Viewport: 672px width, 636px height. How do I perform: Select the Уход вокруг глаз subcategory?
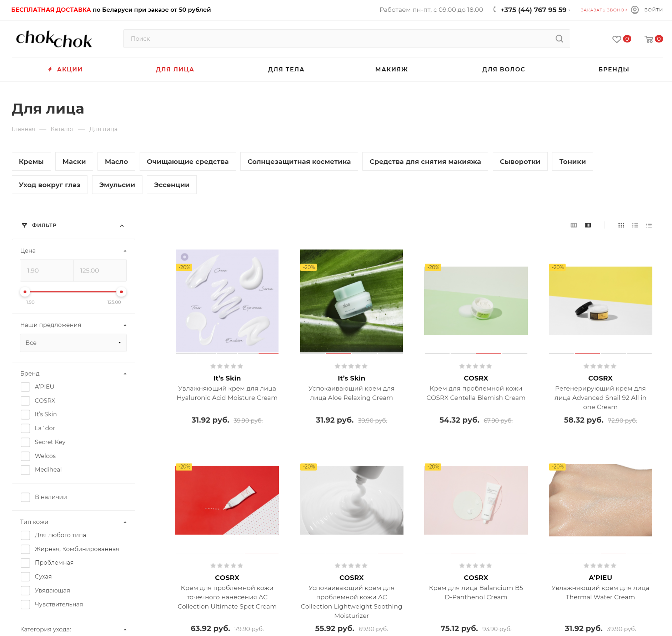[x=50, y=185]
